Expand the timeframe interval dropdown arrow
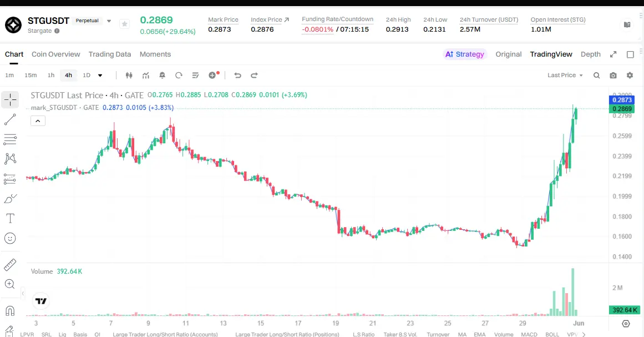The image size is (644, 337). 100,76
